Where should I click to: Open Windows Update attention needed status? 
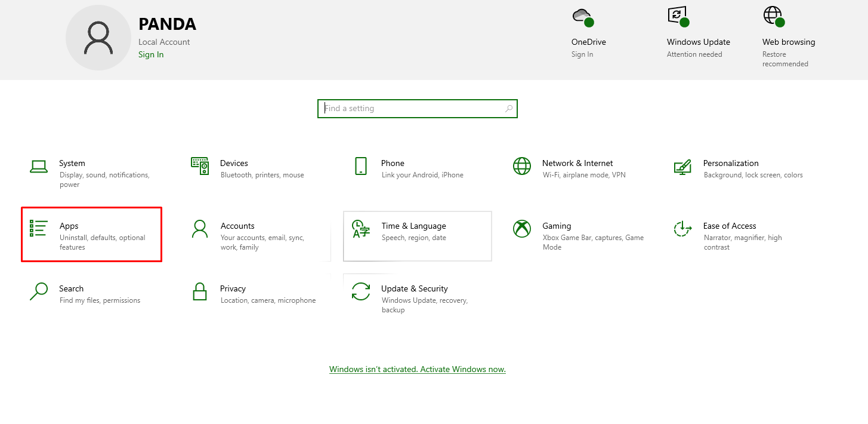point(678,17)
